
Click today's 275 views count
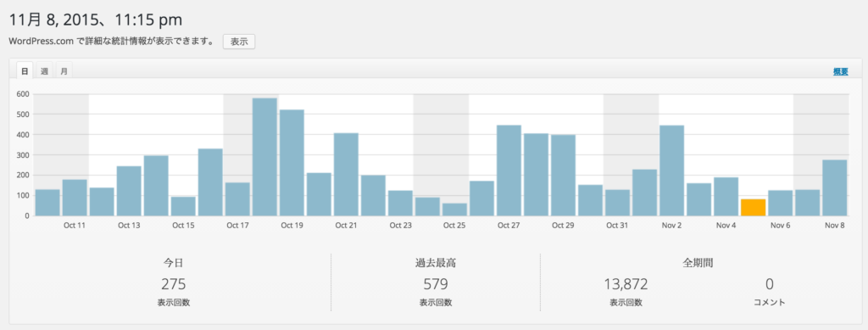pyautogui.click(x=173, y=284)
